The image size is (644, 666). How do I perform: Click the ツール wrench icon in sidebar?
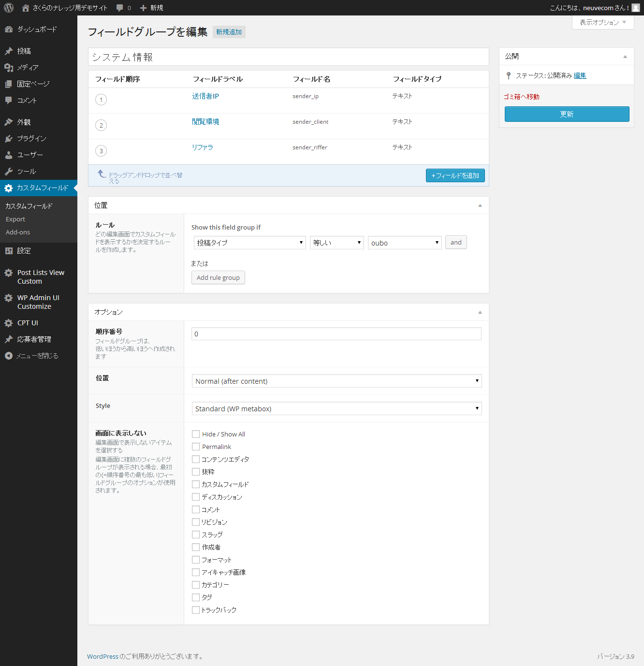point(9,172)
